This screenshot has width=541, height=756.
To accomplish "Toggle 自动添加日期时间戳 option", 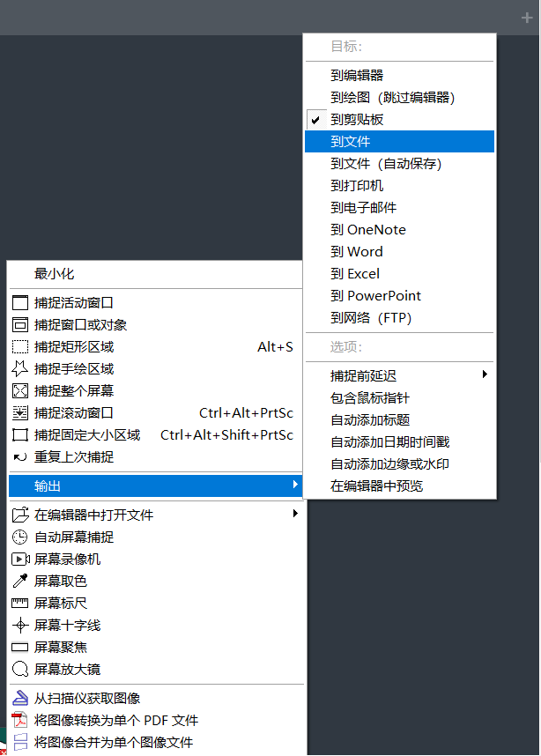I will pyautogui.click(x=389, y=441).
